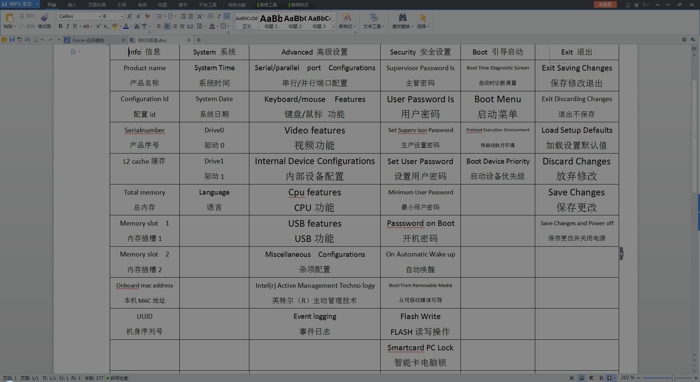The image size is (700, 382).
Task: Expand the styles gallery arrow
Action: pos(333,26)
